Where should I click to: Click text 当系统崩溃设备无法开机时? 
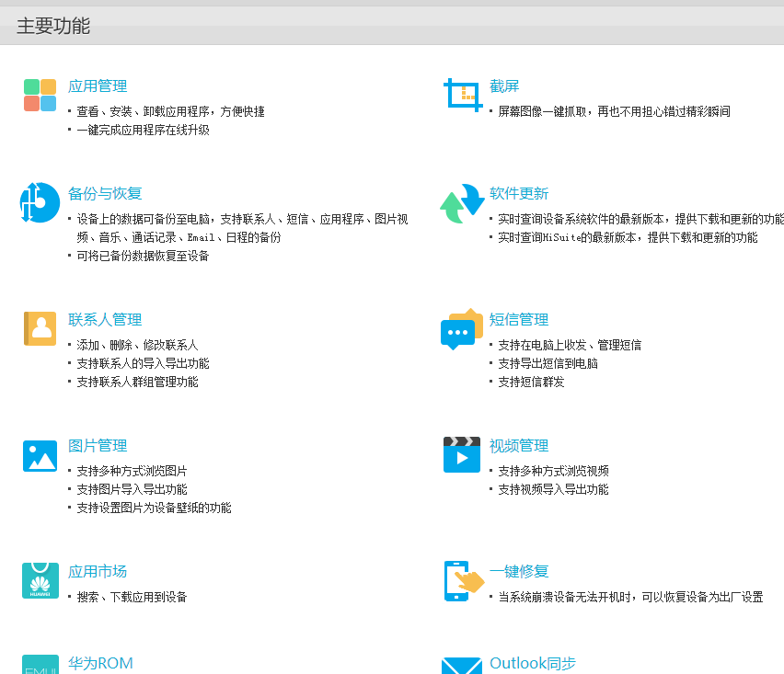pos(564,597)
